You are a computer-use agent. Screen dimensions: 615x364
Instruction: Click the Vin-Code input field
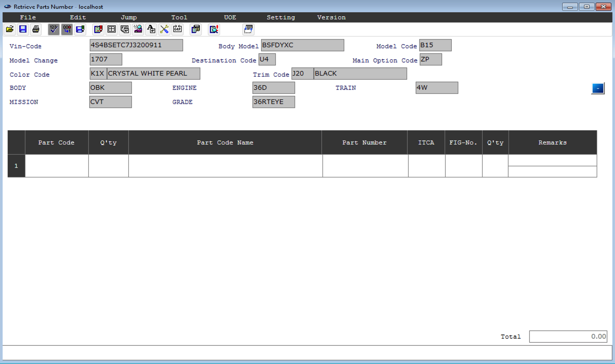pyautogui.click(x=136, y=45)
